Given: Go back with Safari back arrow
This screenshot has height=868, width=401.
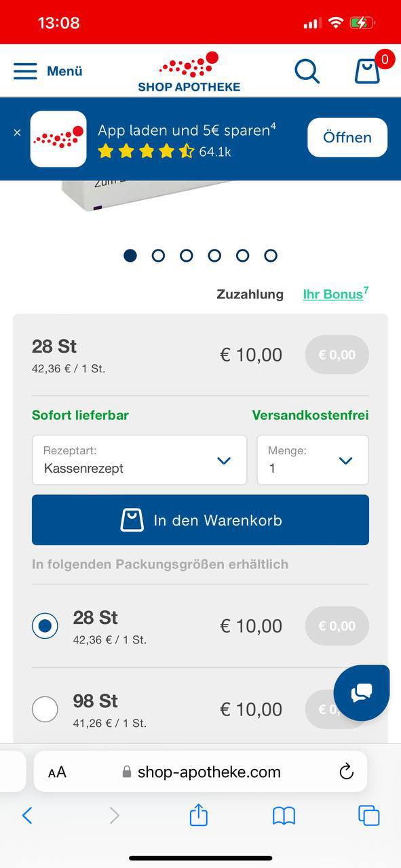Looking at the screenshot, I should click(27, 815).
